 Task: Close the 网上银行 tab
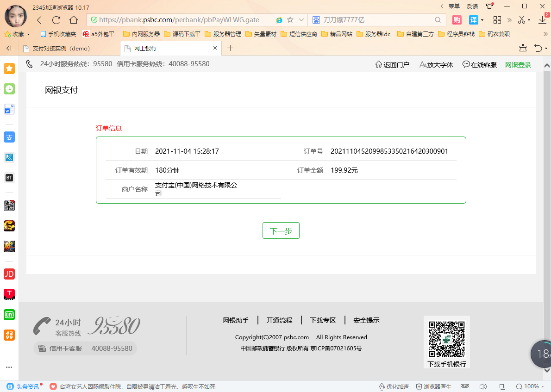215,48
